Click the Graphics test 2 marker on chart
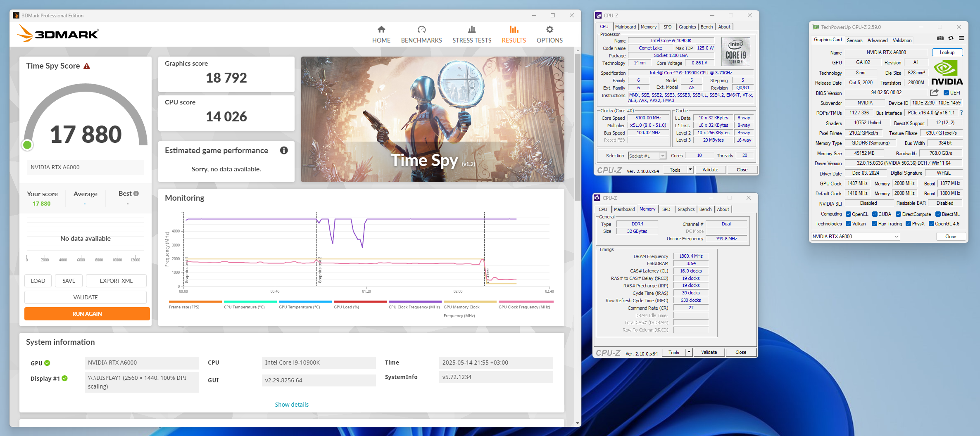The width and height of the screenshot is (980, 436). point(319,270)
